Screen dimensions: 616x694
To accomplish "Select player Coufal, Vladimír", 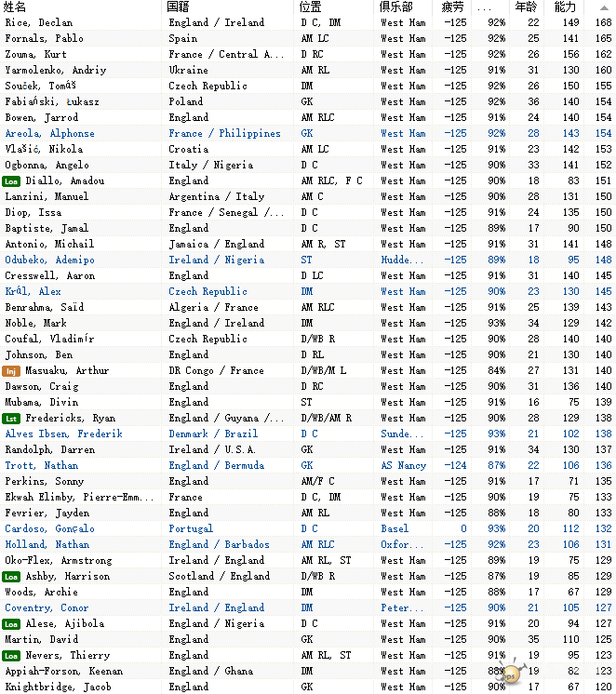I will click(x=49, y=339).
